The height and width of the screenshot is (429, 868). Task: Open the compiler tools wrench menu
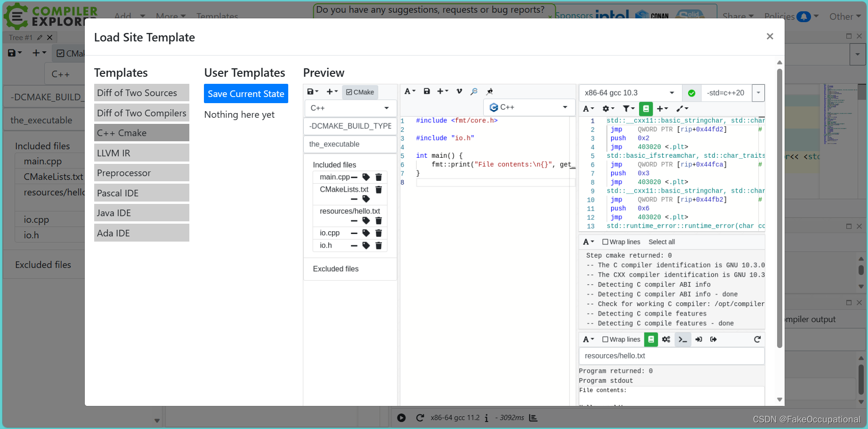click(682, 109)
